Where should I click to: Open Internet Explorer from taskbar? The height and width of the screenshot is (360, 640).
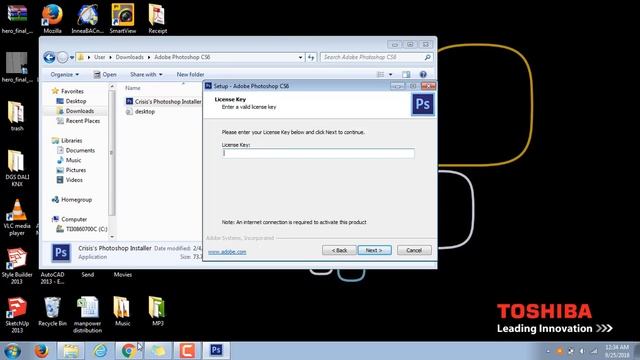coord(100,351)
